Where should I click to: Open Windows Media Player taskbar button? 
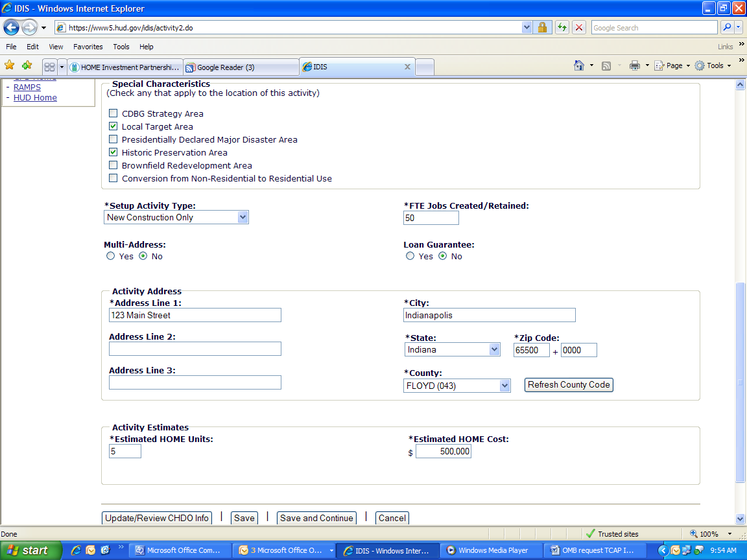491,550
